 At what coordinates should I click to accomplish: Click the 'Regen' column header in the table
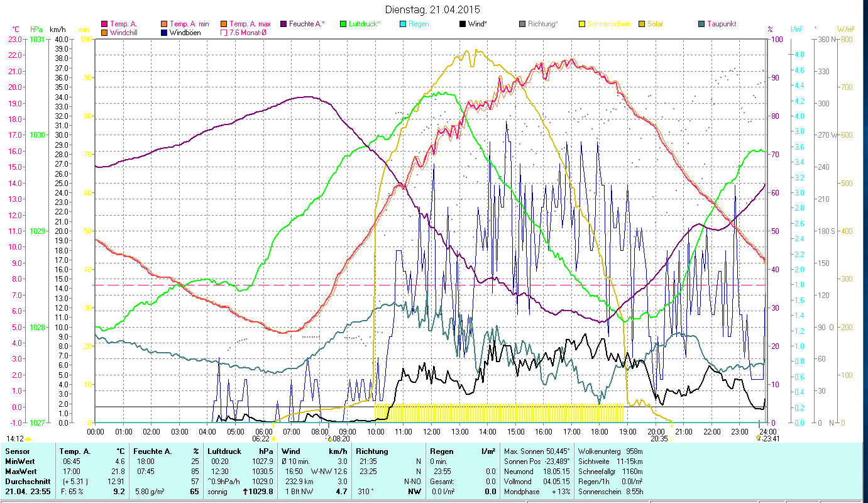pos(442,451)
